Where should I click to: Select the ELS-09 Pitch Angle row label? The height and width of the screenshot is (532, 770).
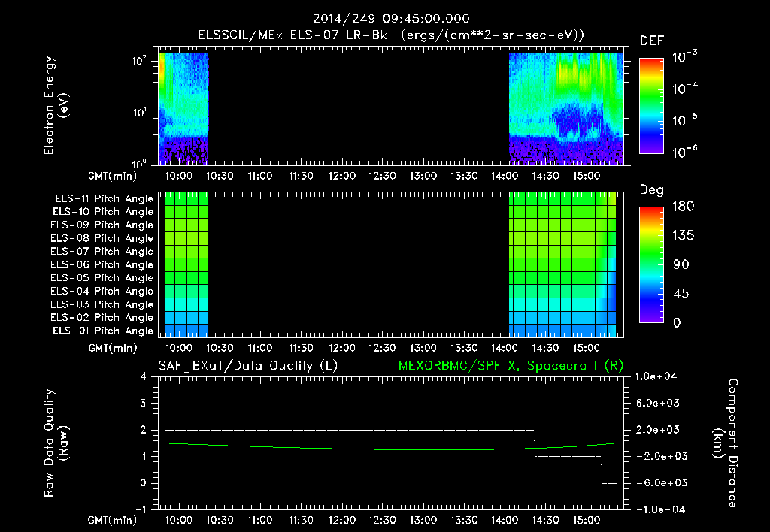tap(102, 225)
